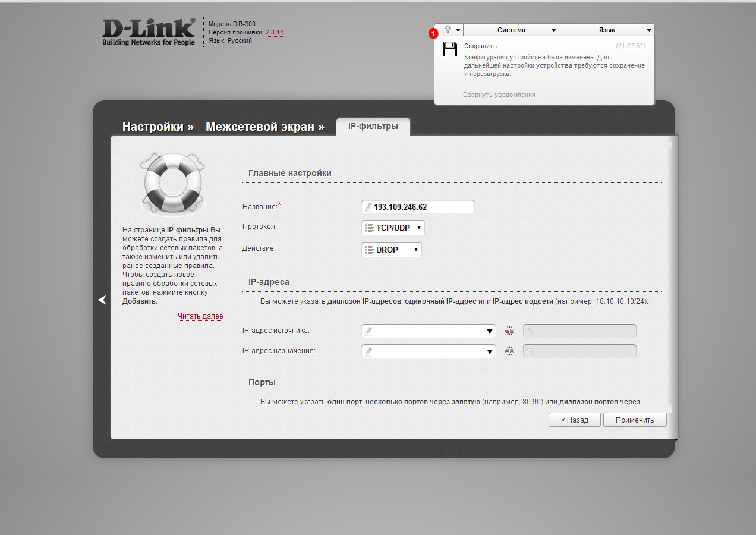Open the Язык dropdown menu

click(x=607, y=30)
